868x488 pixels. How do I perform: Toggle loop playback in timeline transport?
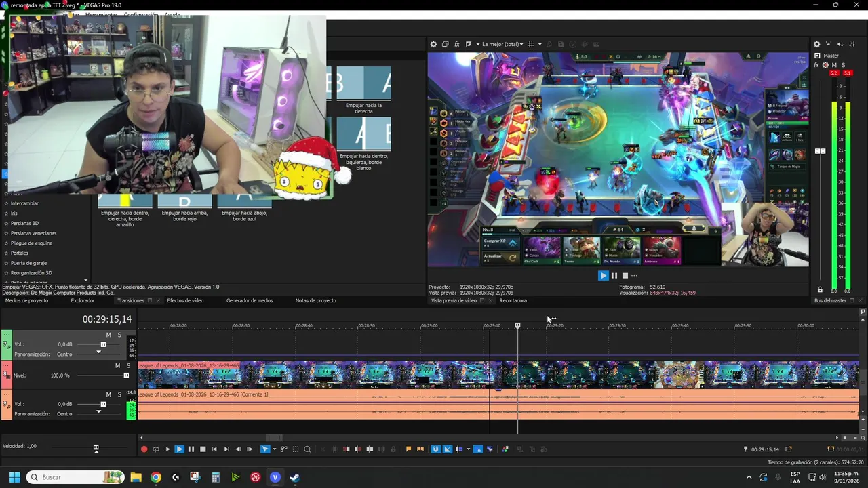coord(155,449)
